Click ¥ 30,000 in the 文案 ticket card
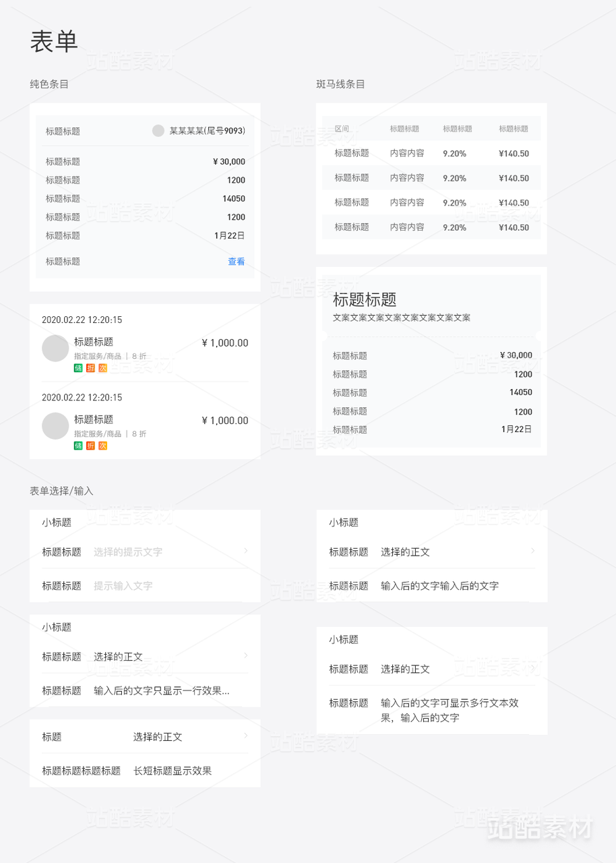Viewport: 616px width, 863px height. 516,355
